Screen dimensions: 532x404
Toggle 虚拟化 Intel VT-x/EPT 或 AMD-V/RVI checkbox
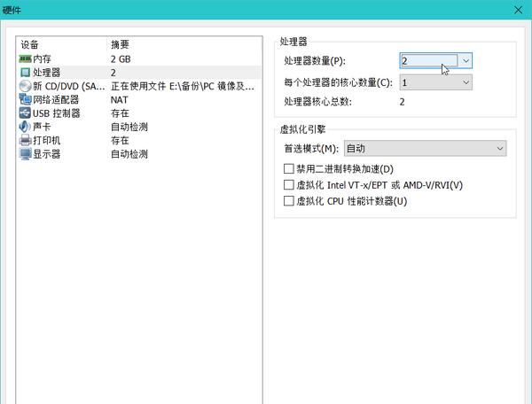point(288,184)
